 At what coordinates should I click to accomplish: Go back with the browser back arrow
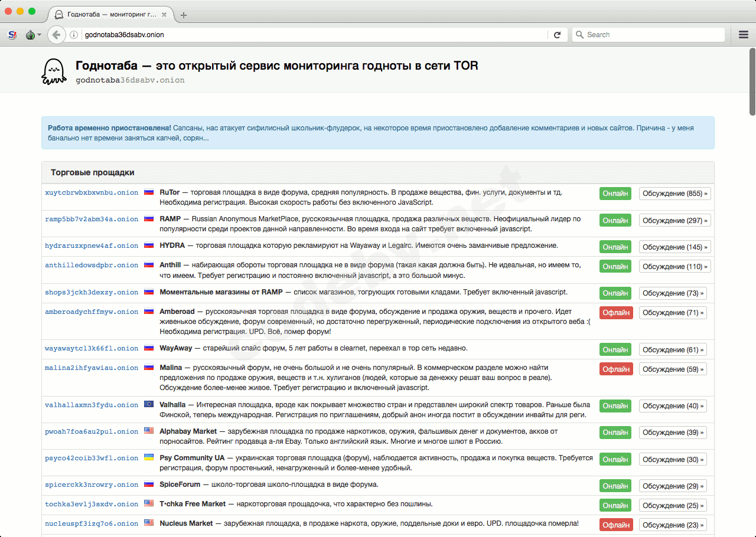click(56, 35)
